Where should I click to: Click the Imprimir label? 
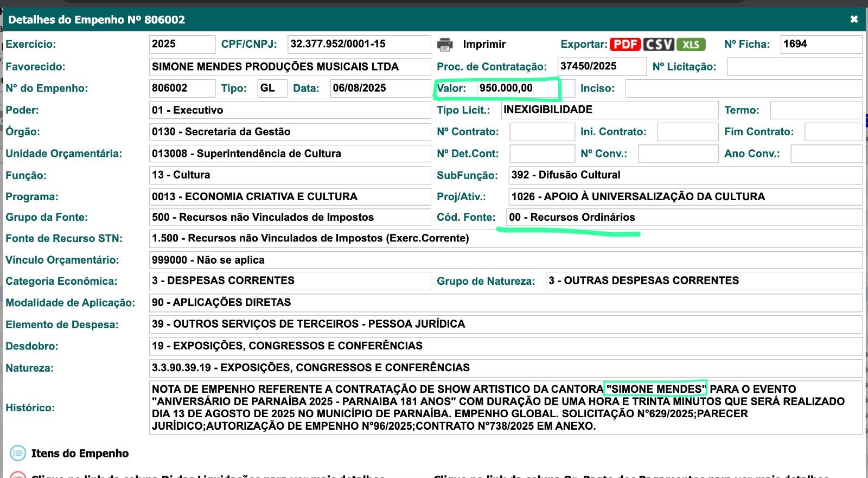click(484, 44)
